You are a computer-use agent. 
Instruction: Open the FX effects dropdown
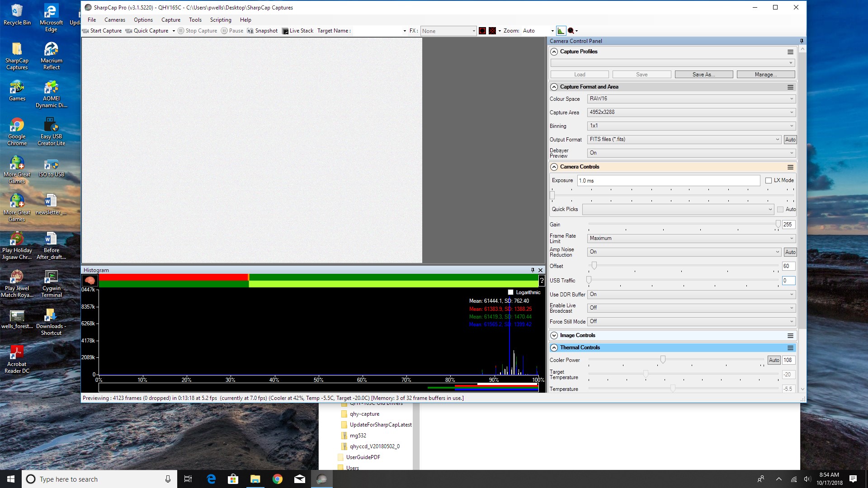[448, 31]
